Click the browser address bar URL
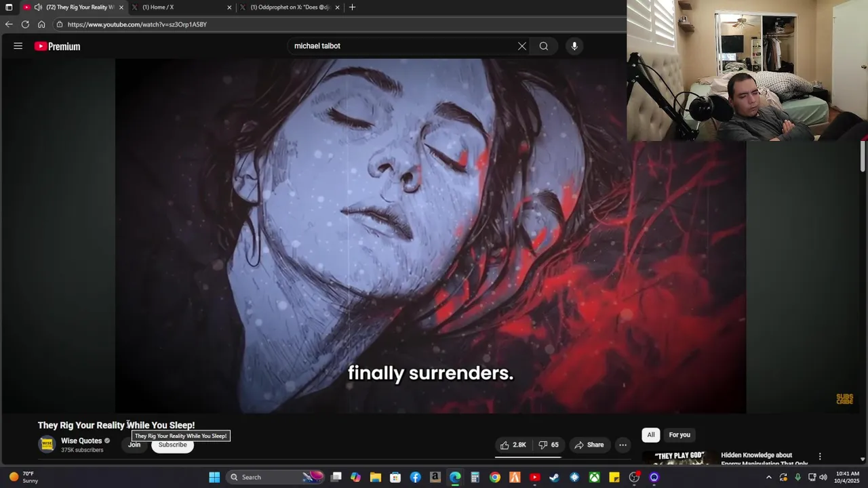Viewport: 868px width, 488px height. 137,24
